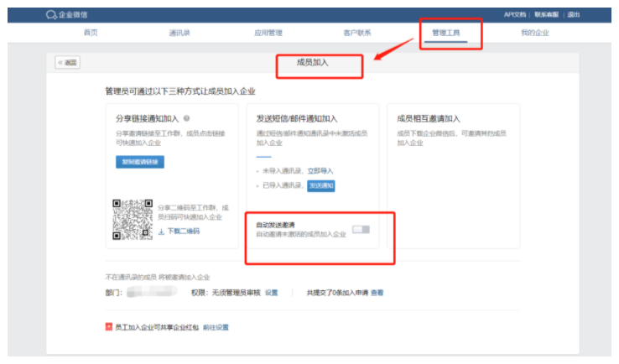Viewport: 619px width, 364px height.
Task: Click the 发送短信/邮件通知加入 heading
Action: [x=296, y=118]
